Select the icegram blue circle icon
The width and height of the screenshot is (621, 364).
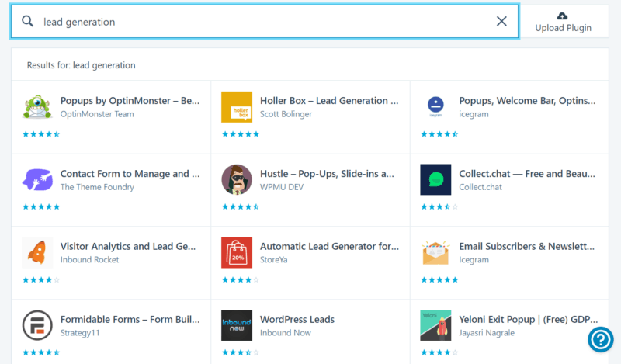point(435,107)
